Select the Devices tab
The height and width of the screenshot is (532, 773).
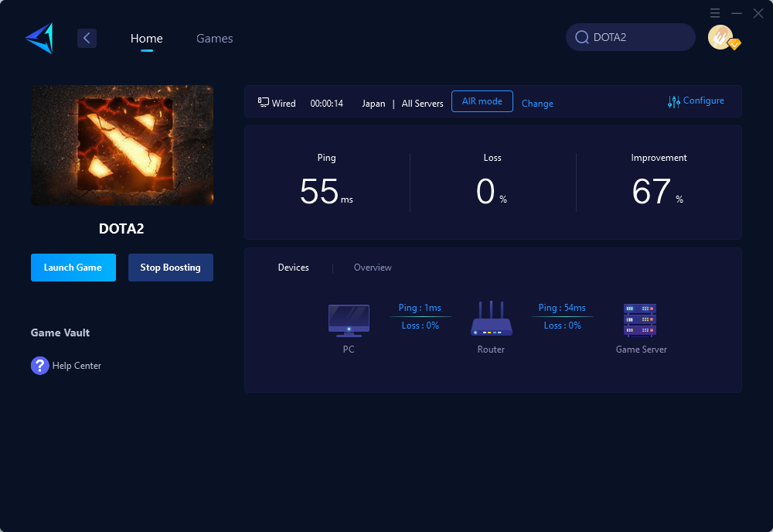293,268
